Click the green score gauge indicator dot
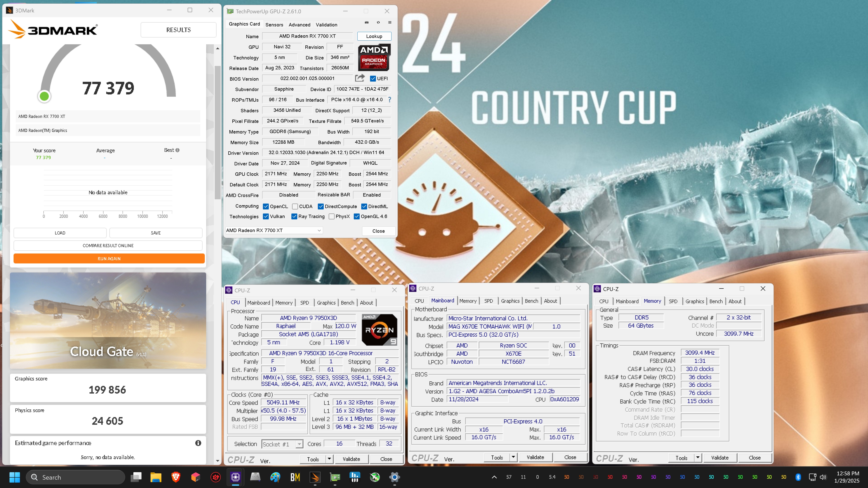The width and height of the screenshot is (868, 488). coord(44,96)
